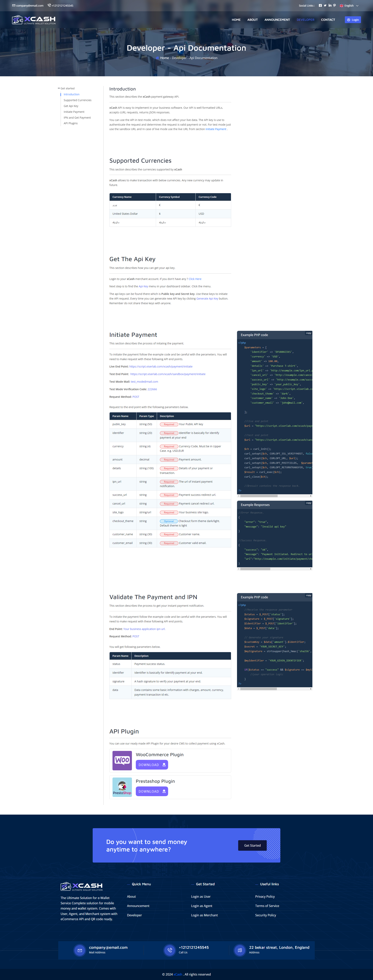Open the English language dropdown
Viewport: 373px width, 980px height.
349,6
